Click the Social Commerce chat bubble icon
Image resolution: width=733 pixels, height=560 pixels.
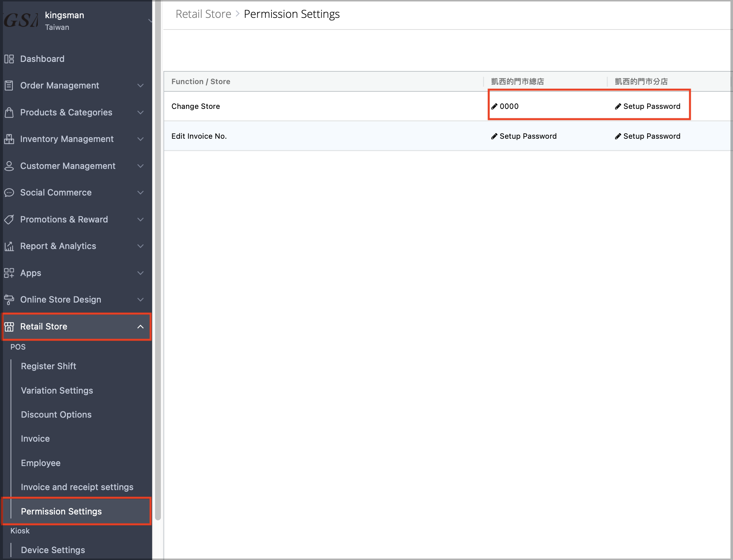pos(9,193)
